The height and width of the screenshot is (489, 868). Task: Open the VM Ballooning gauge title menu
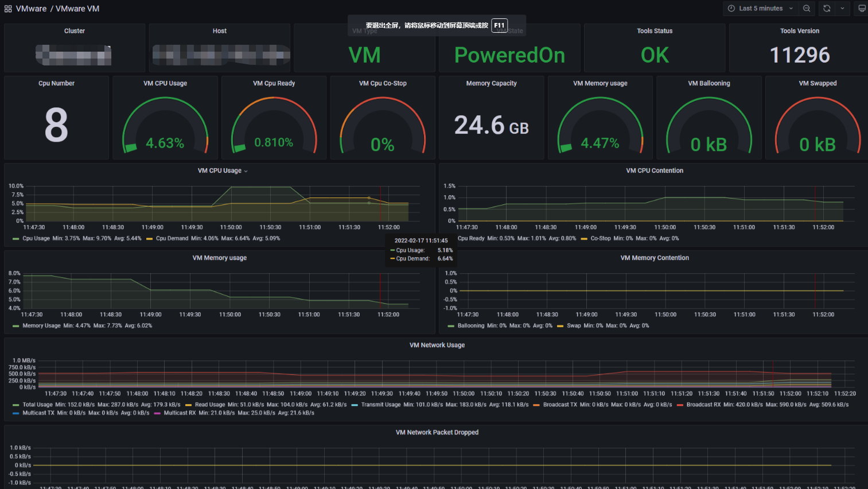(x=709, y=83)
